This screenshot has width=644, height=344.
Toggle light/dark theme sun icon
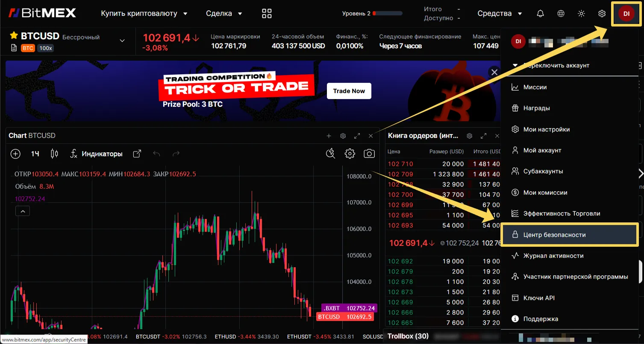[x=581, y=14]
